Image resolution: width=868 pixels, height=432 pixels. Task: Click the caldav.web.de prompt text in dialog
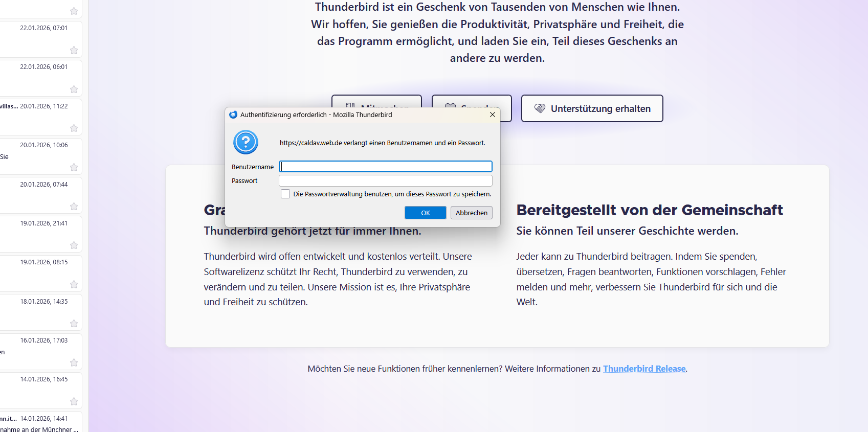click(382, 143)
